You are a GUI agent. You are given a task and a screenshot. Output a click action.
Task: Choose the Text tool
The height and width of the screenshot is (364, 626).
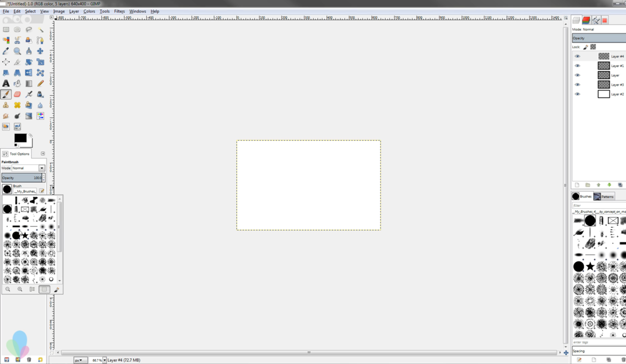click(x=6, y=83)
